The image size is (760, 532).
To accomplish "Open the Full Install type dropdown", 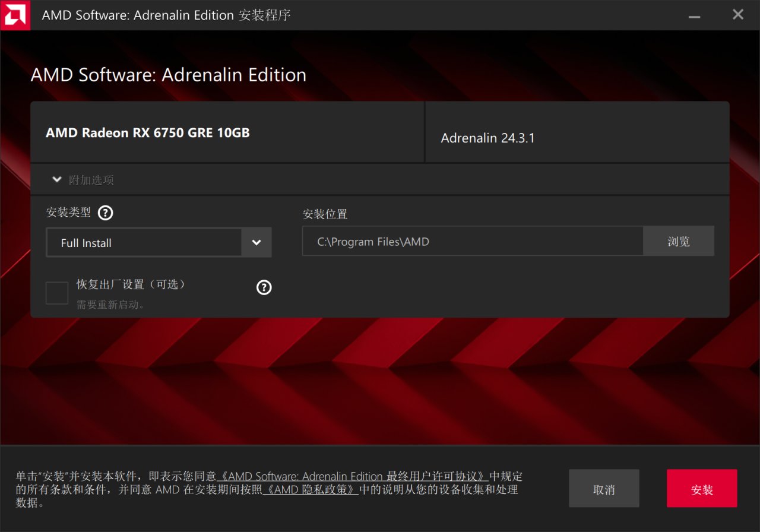I will click(x=159, y=242).
